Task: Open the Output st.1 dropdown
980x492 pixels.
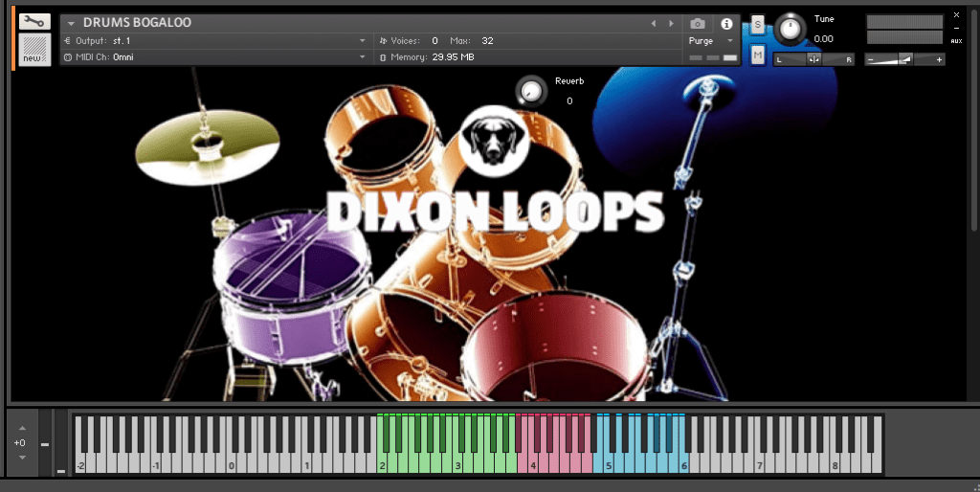Action: click(x=362, y=41)
